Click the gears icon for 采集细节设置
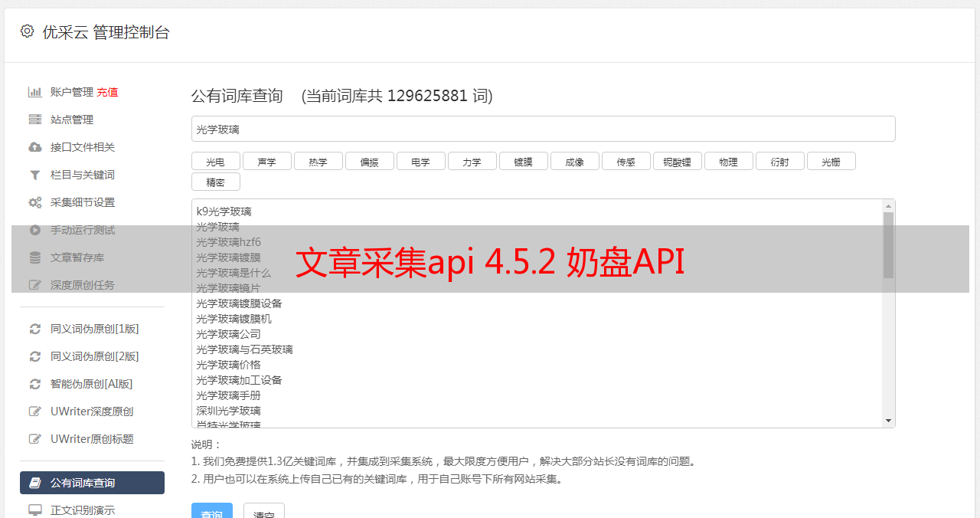 pos(35,202)
